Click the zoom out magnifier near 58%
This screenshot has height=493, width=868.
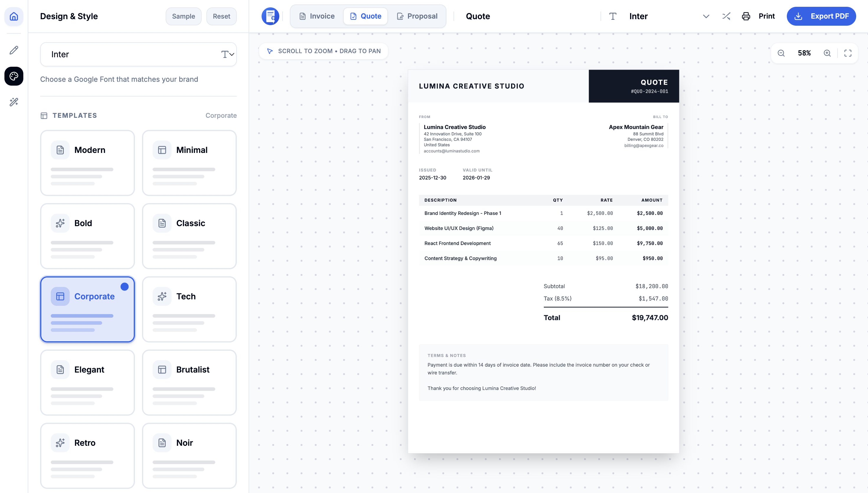tap(781, 53)
